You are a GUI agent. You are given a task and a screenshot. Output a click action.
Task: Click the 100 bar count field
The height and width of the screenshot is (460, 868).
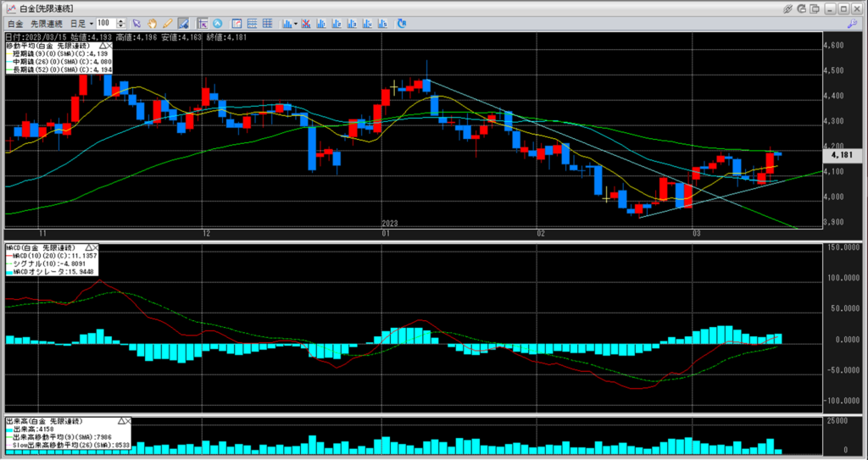105,23
